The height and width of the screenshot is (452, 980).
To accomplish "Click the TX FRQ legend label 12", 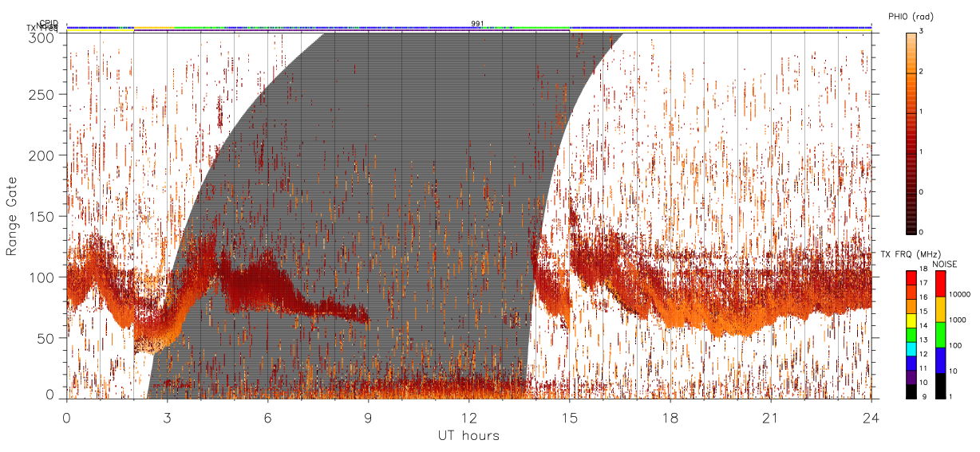I will click(923, 354).
